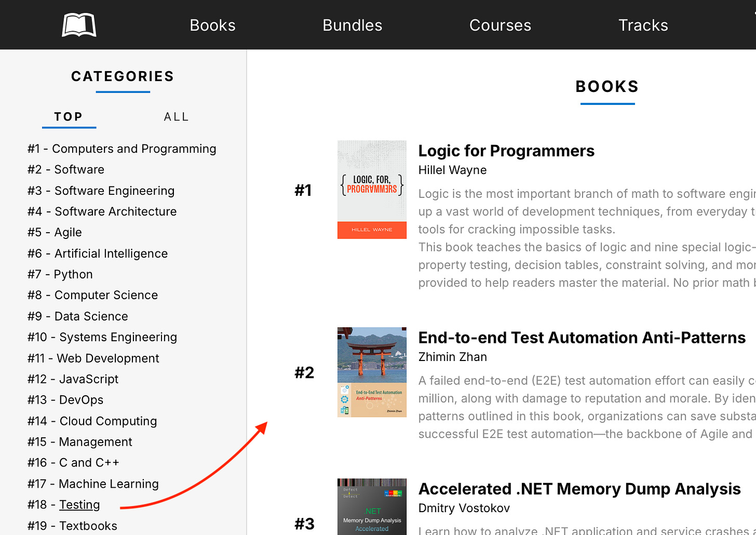Open the Courses menu item
The image size is (756, 535).
[500, 25]
